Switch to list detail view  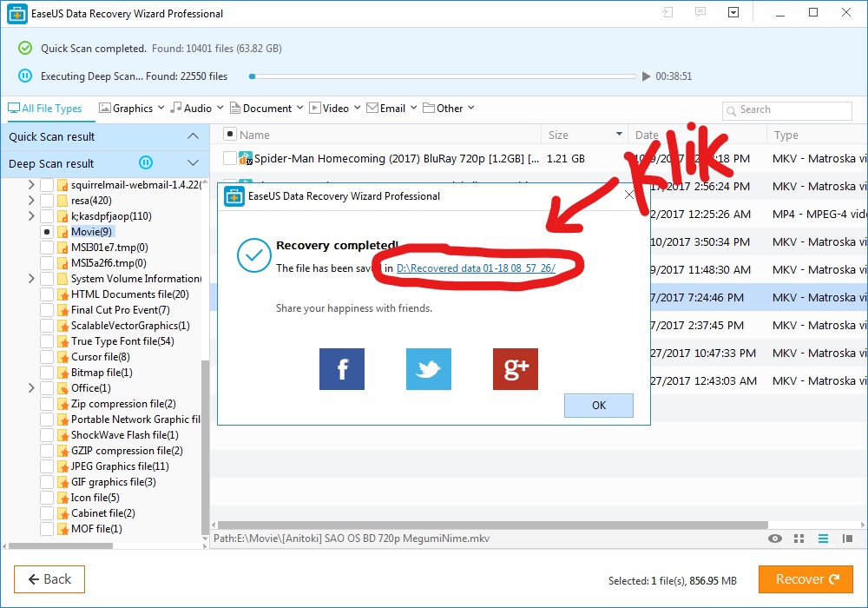coord(823,539)
